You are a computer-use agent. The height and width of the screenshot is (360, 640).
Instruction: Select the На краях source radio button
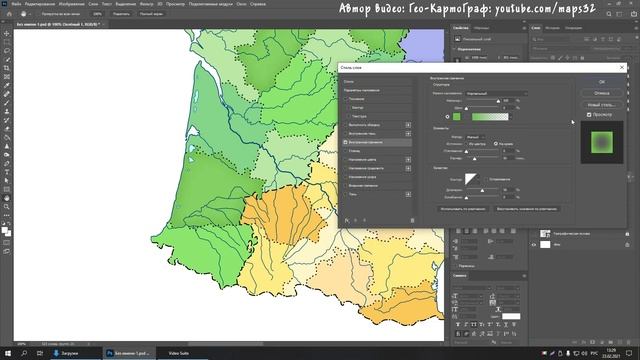(x=496, y=144)
